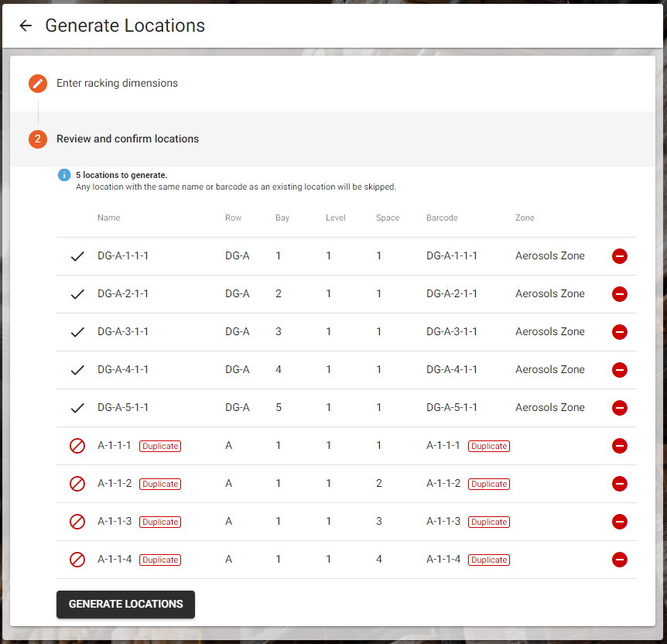Click the blue info icon
This screenshot has width=667, height=644.
64,175
